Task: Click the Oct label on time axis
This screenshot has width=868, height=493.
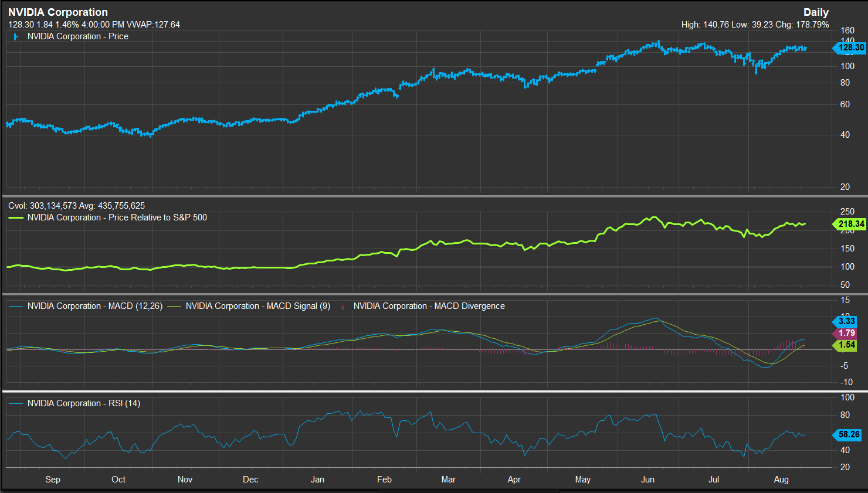Action: point(118,480)
